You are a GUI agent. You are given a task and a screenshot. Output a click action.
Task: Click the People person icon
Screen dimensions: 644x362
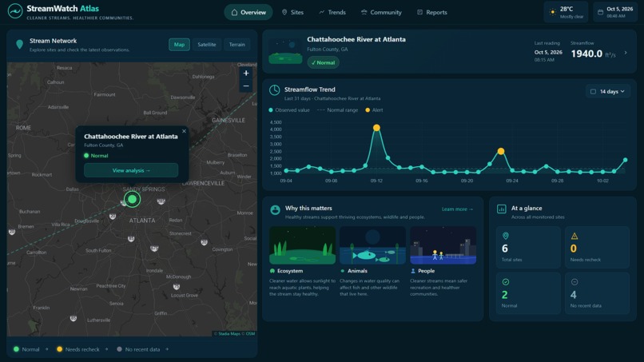413,271
